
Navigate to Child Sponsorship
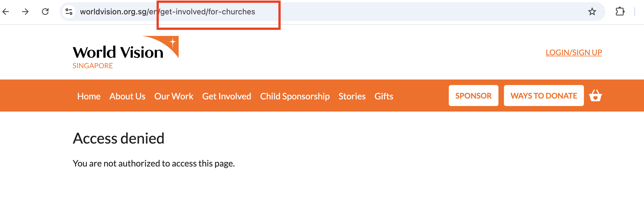click(295, 96)
